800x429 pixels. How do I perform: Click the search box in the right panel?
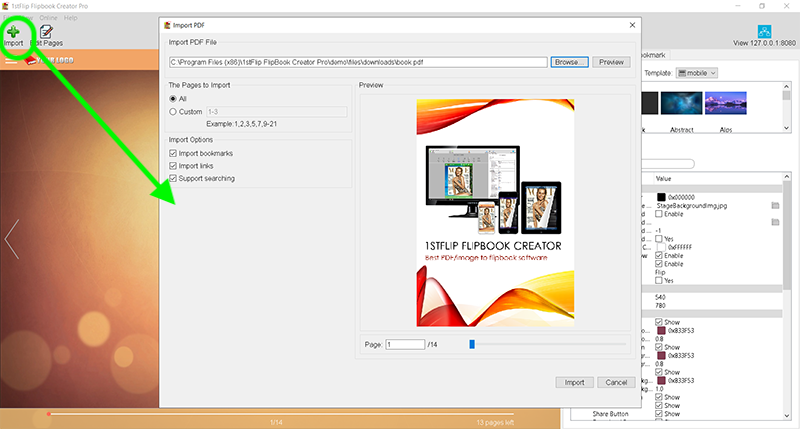click(668, 164)
